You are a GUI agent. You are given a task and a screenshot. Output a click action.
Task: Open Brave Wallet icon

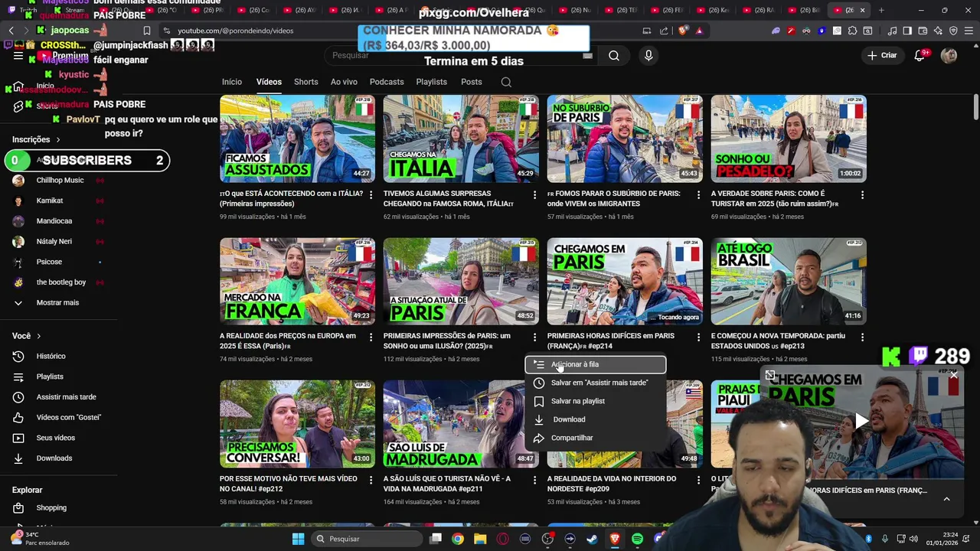[923, 31]
